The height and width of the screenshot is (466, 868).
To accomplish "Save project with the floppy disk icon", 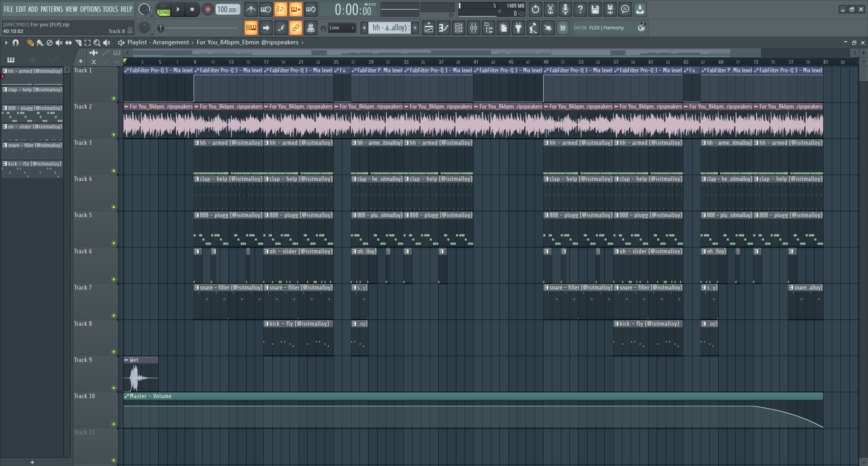I will pyautogui.click(x=595, y=9).
